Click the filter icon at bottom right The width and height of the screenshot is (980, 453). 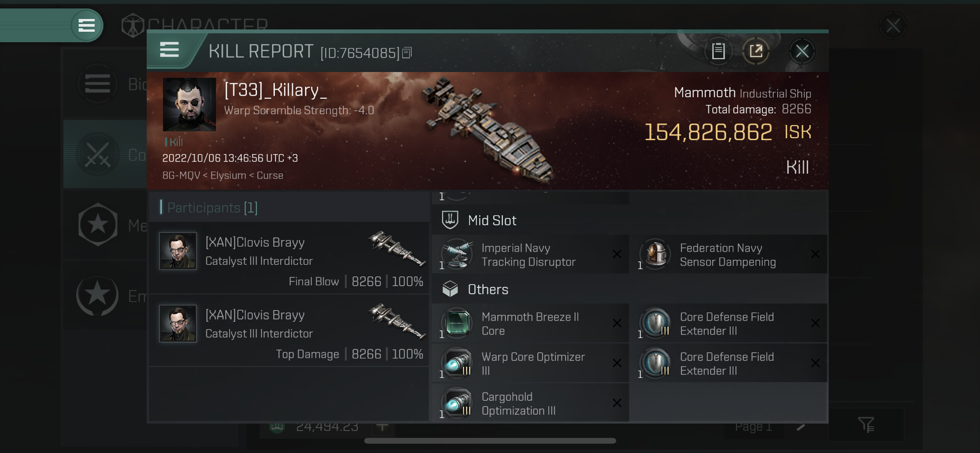click(x=866, y=425)
